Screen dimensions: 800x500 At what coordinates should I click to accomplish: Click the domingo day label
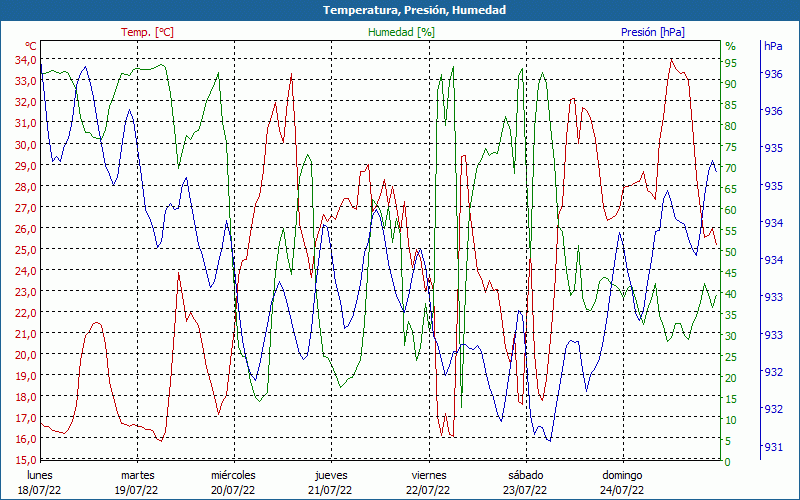(x=622, y=476)
